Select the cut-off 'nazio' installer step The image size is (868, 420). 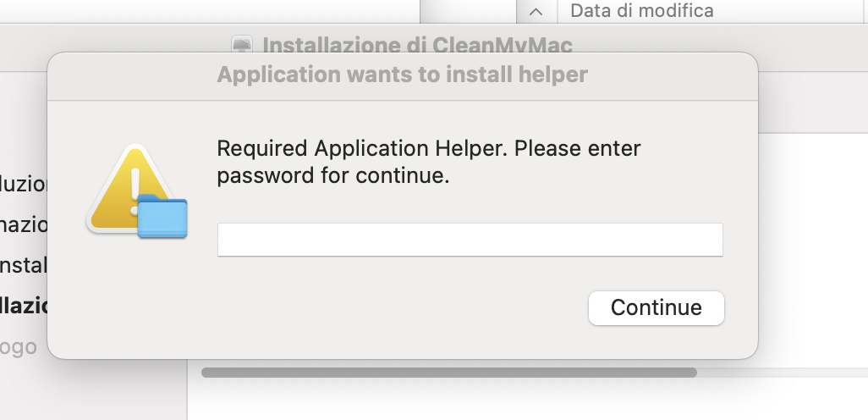point(23,225)
